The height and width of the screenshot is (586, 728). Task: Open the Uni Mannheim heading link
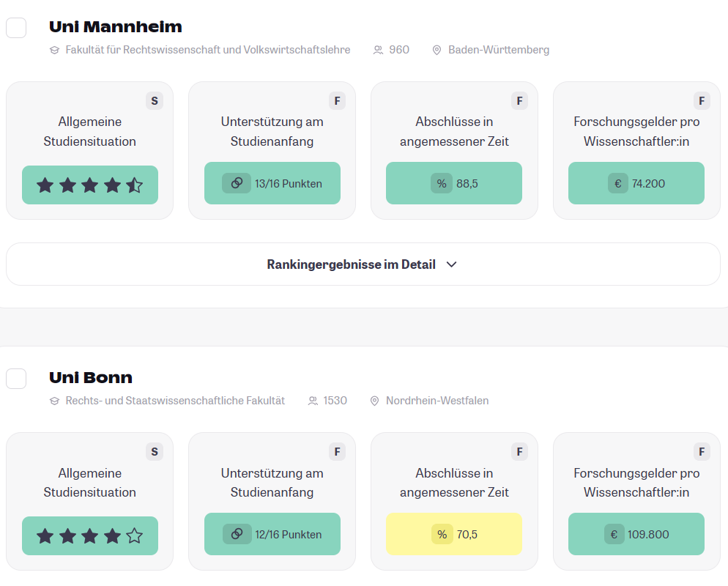(x=115, y=27)
